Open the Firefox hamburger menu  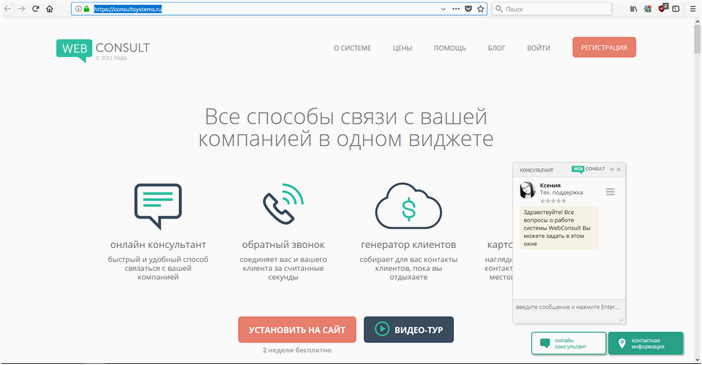pos(693,9)
